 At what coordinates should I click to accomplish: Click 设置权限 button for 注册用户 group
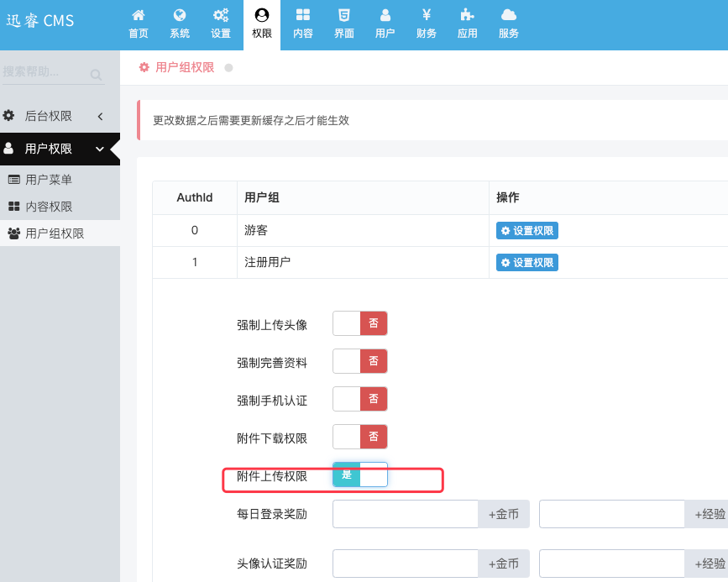[527, 262]
